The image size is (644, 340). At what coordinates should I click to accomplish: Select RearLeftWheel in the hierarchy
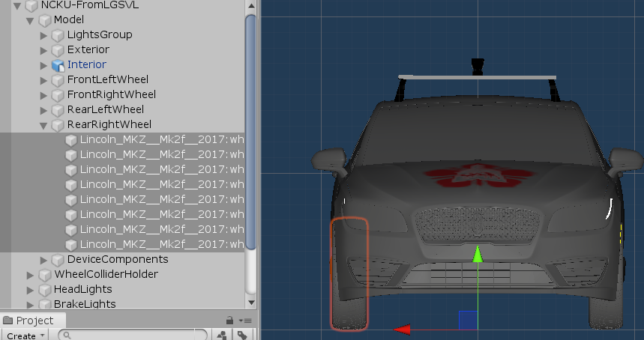coord(106,109)
